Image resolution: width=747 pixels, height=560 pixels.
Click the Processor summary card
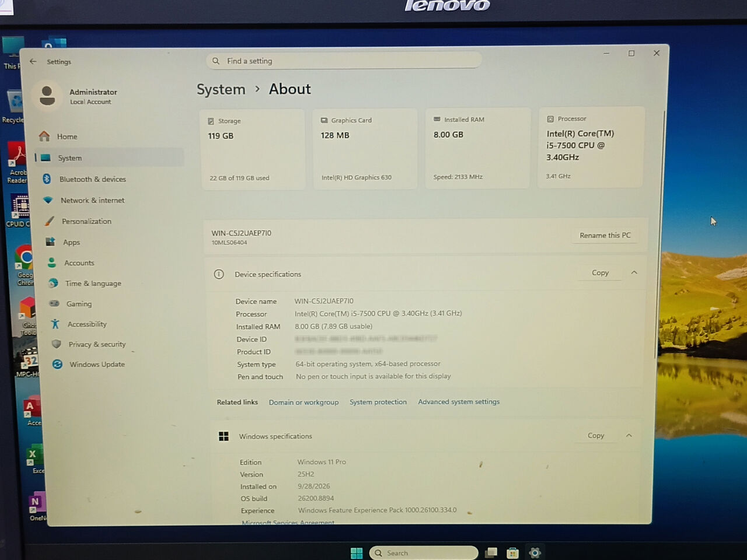591,148
